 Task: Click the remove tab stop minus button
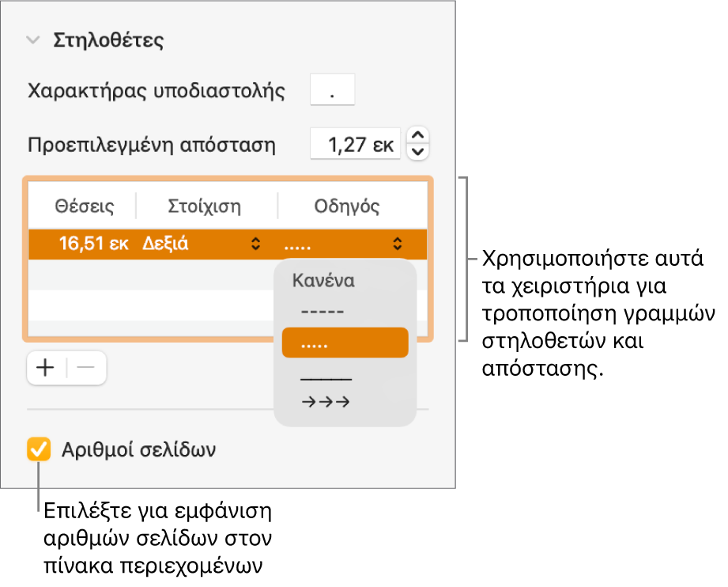pyautogui.click(x=86, y=369)
